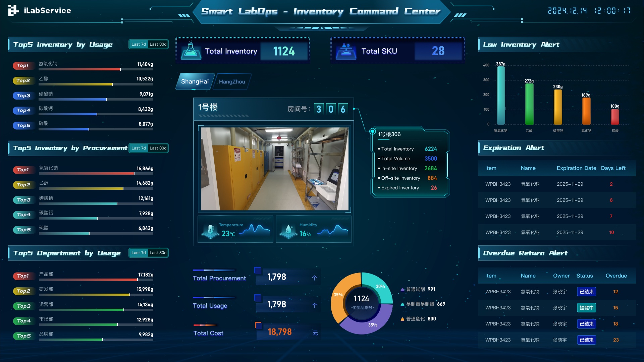Screen dimensions: 644x362
Task: Click the 氢氧化钠 11,404g usage bar
Action: (96, 69)
